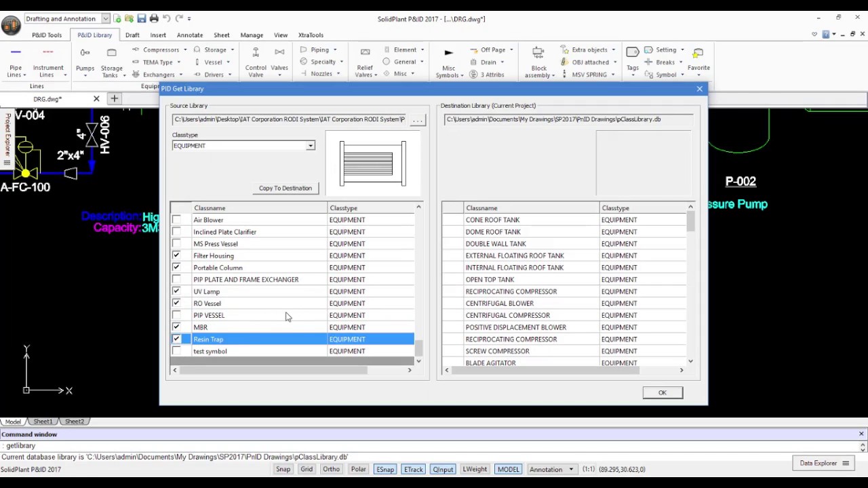The width and height of the screenshot is (868, 488).
Task: Browse for source library file
Action: (x=417, y=120)
